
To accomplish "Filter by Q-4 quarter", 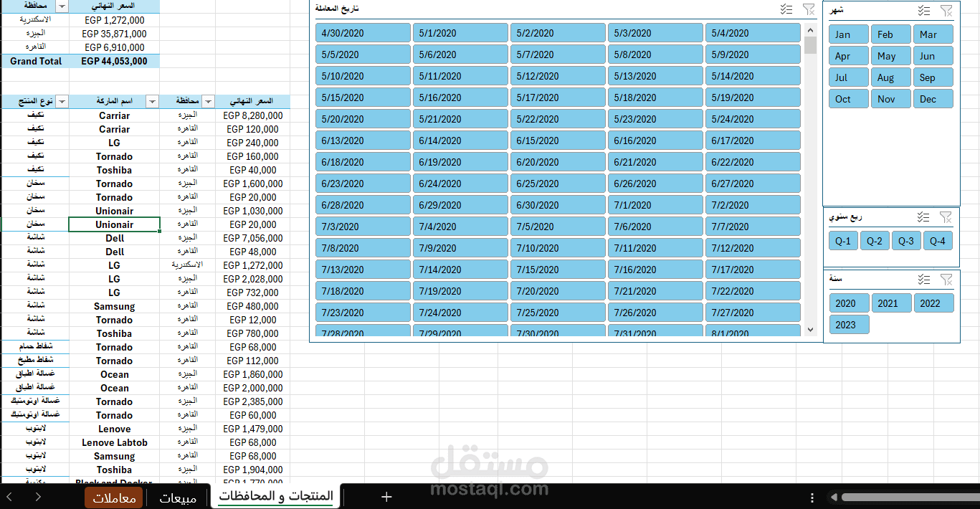I will click(938, 241).
